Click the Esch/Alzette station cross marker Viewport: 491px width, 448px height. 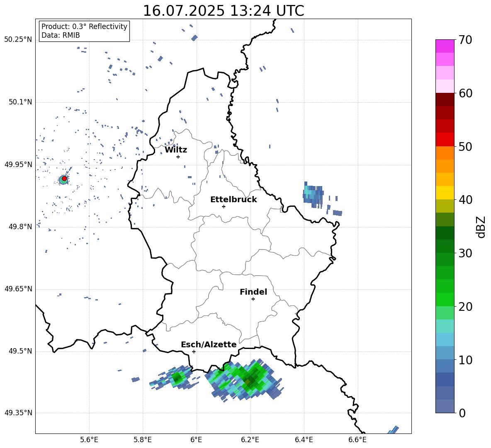pos(194,351)
